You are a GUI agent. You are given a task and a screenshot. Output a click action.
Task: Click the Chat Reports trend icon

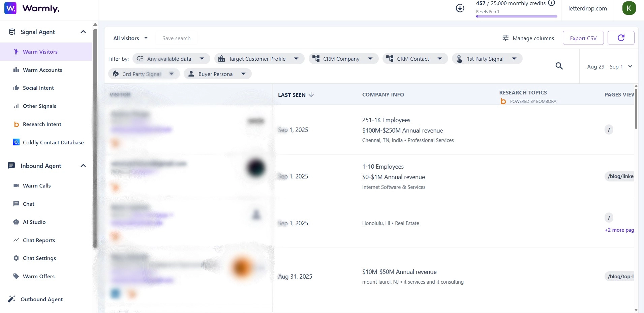[x=16, y=240]
